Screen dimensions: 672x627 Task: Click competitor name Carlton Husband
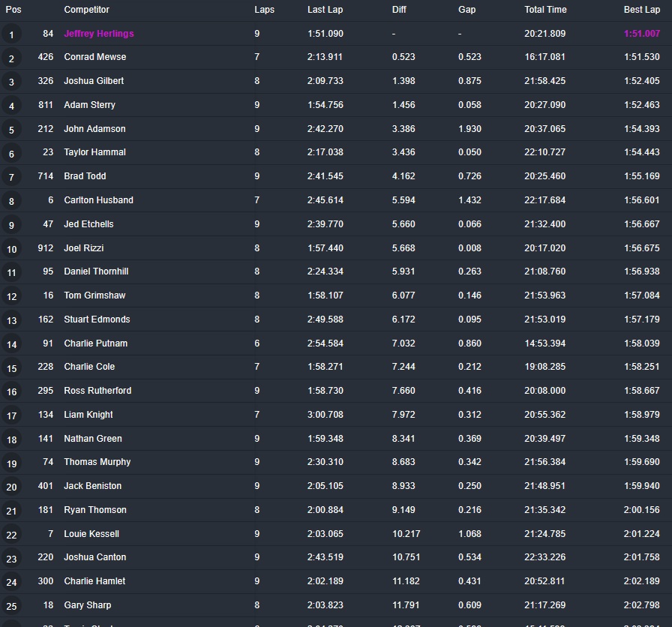point(98,200)
